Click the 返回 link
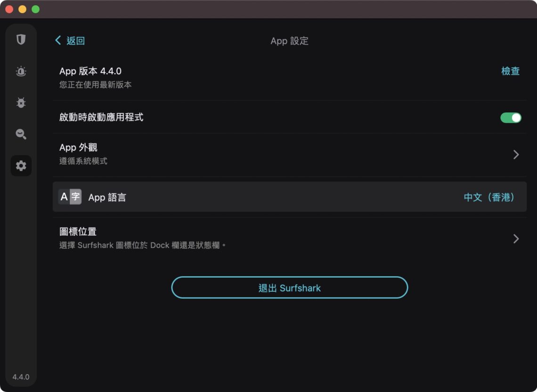This screenshot has width=537, height=392. click(x=75, y=40)
